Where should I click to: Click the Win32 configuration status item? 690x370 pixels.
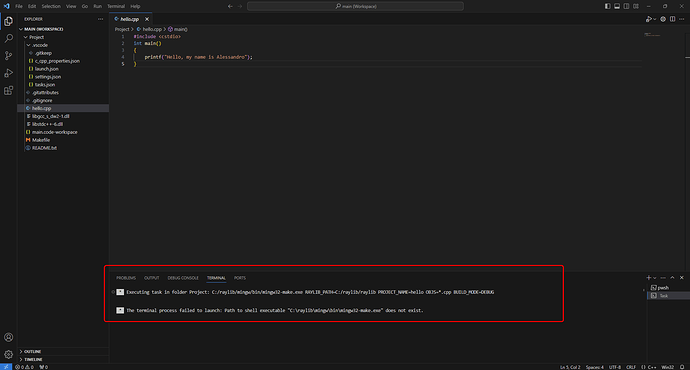click(668, 367)
